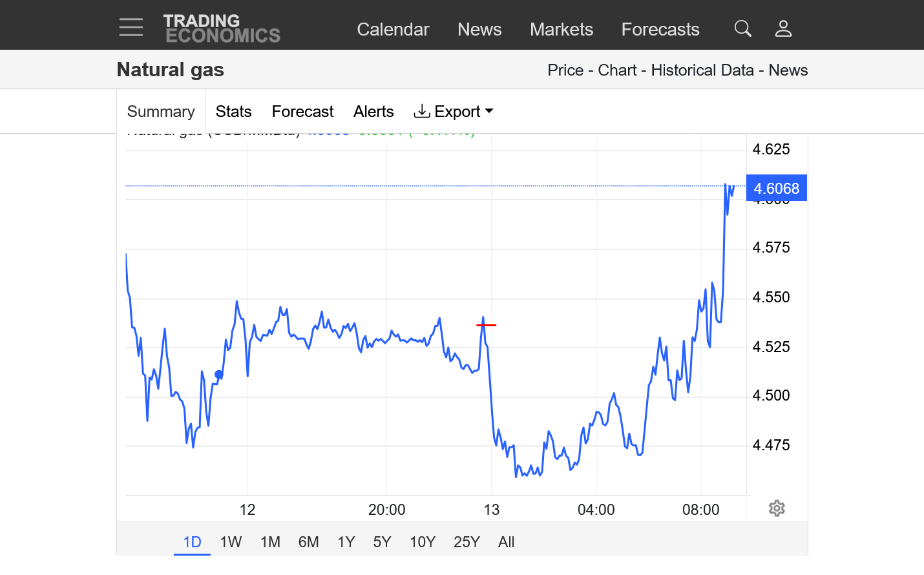This screenshot has height=575, width=924.
Task: Open the user account icon
Action: click(x=783, y=28)
